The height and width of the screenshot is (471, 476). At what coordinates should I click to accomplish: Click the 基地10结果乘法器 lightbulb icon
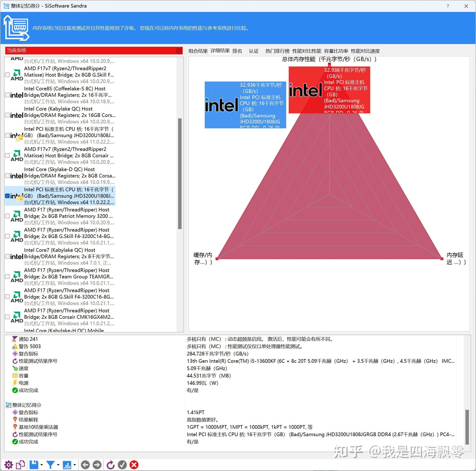[15, 427]
